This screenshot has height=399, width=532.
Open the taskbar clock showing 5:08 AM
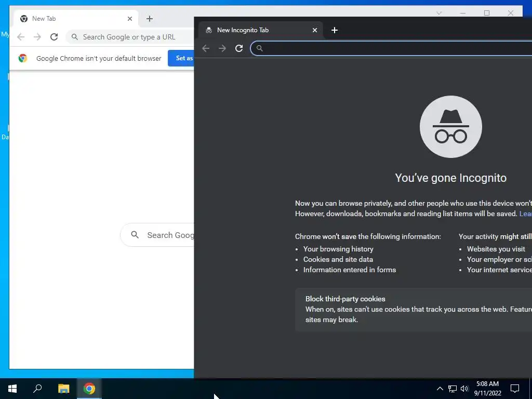(x=487, y=389)
